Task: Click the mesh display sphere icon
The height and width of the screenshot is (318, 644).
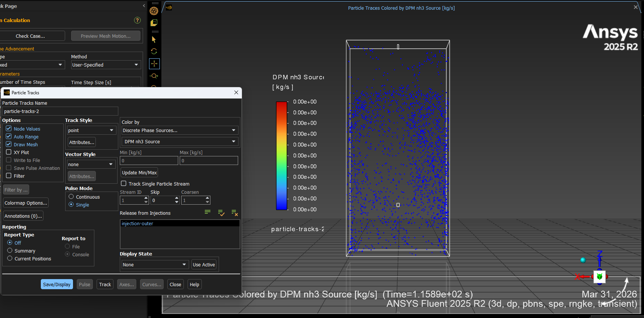Action: click(154, 11)
